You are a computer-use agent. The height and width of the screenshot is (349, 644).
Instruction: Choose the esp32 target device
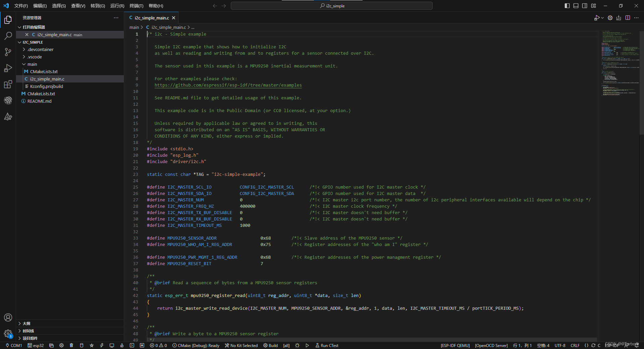36,345
